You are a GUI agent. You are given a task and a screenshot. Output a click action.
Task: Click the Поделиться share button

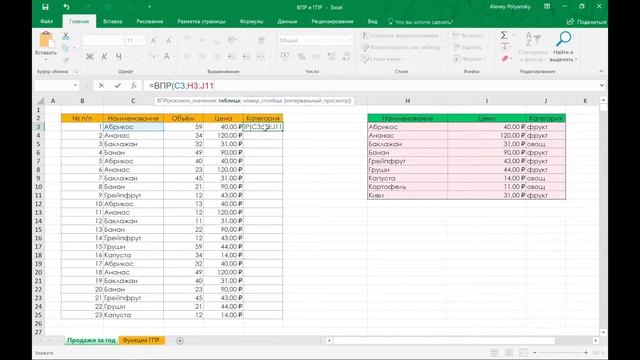(587, 22)
